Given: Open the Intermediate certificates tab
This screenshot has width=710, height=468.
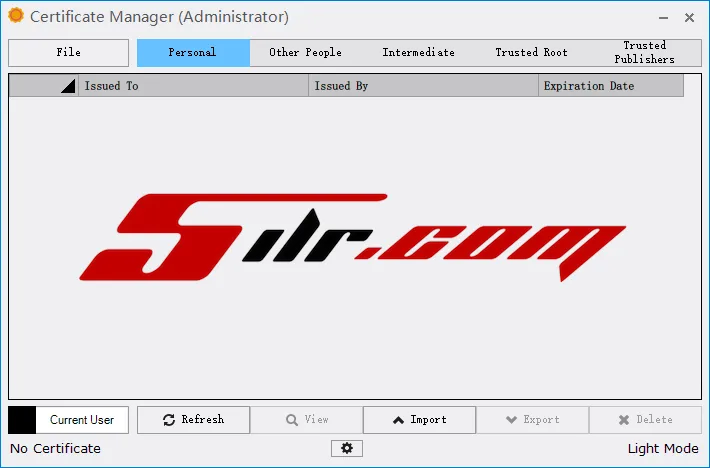Looking at the screenshot, I should tap(418, 53).
